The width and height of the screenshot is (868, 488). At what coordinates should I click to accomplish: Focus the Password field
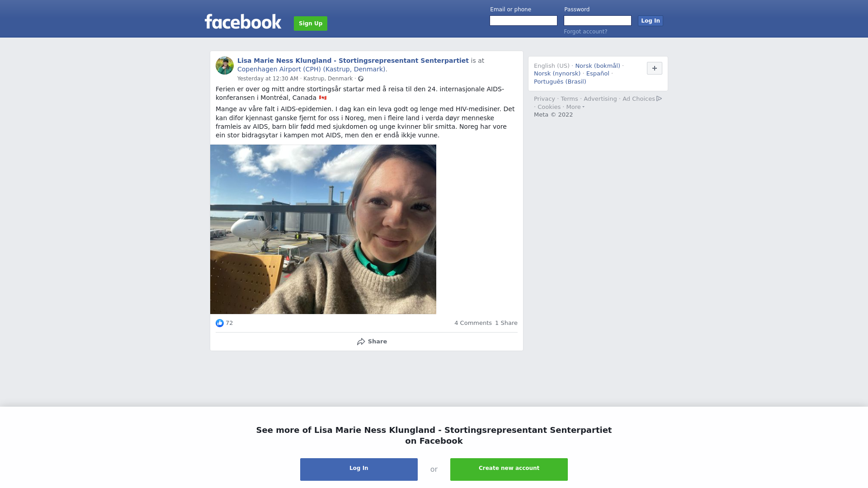click(x=598, y=21)
